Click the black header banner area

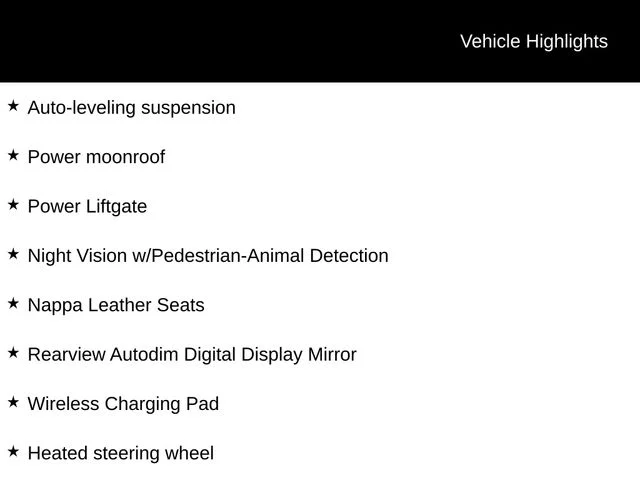click(320, 41)
